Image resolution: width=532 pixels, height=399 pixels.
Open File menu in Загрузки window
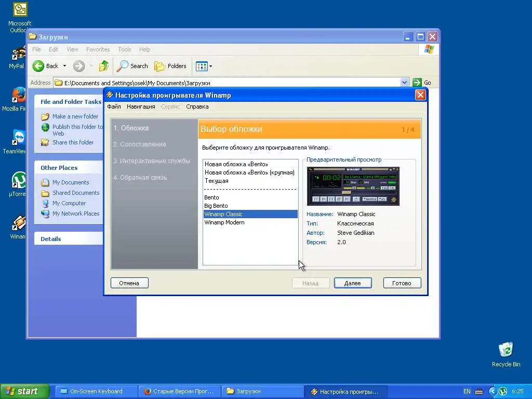point(36,49)
